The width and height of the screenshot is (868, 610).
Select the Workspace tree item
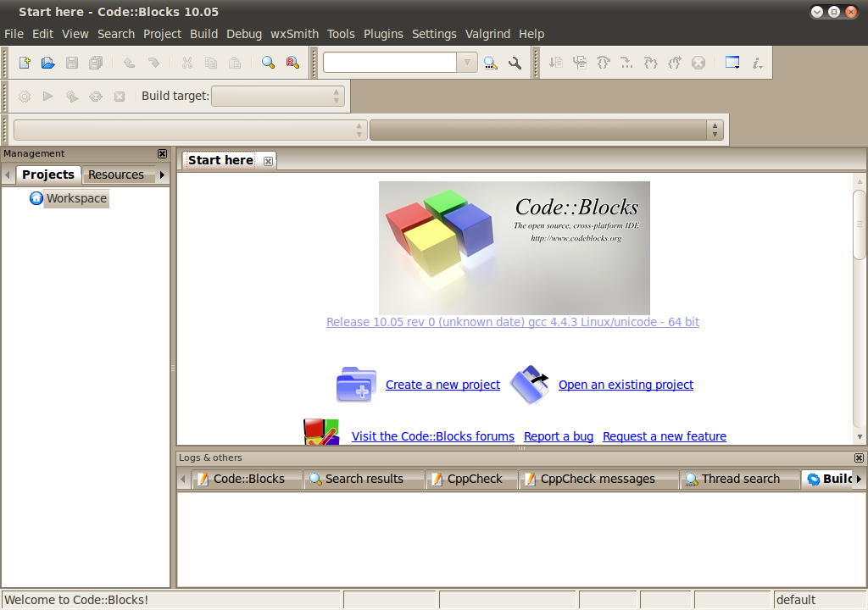click(76, 198)
